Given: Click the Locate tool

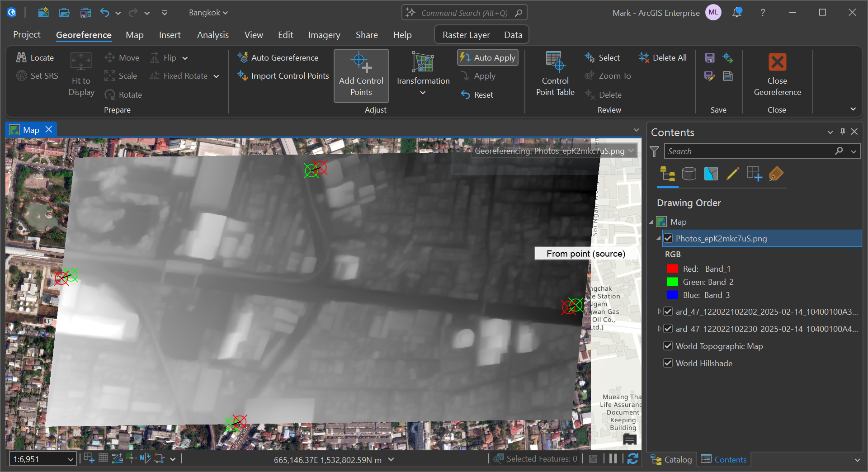Looking at the screenshot, I should tap(35, 57).
